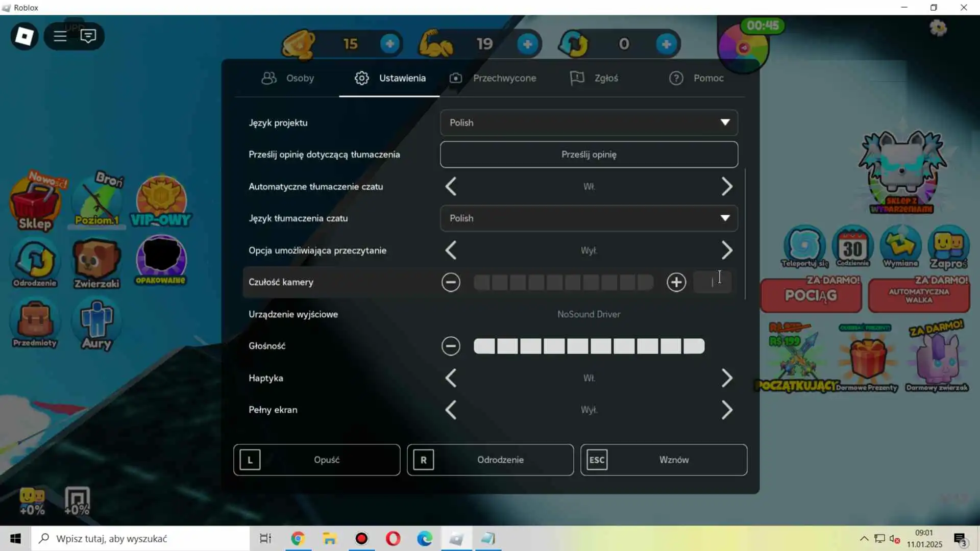Switch Haptyka setting with left arrow

451,379
